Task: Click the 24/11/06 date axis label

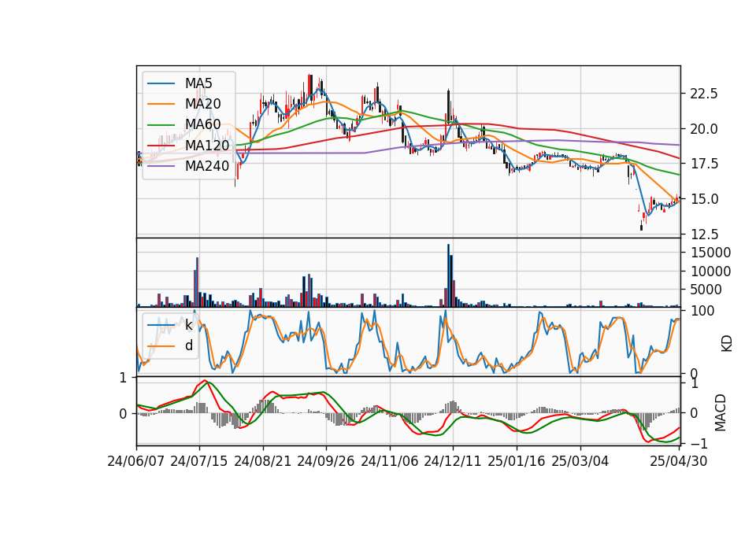Action: tap(390, 461)
